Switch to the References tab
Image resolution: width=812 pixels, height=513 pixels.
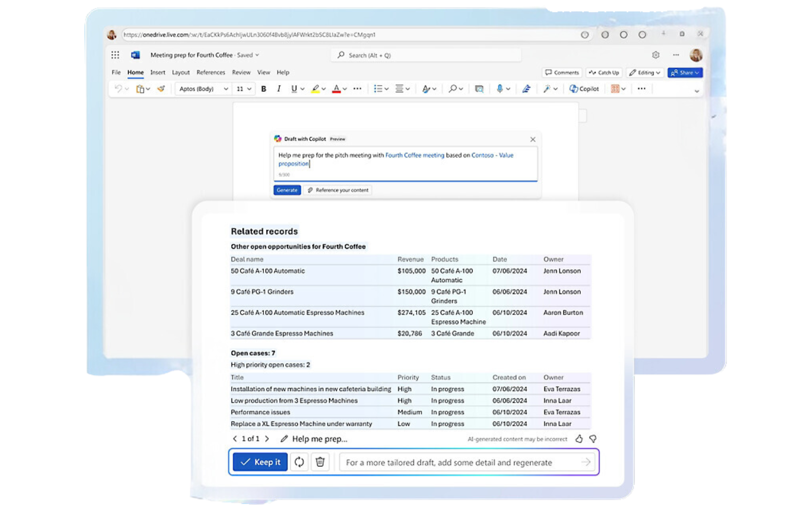(211, 73)
